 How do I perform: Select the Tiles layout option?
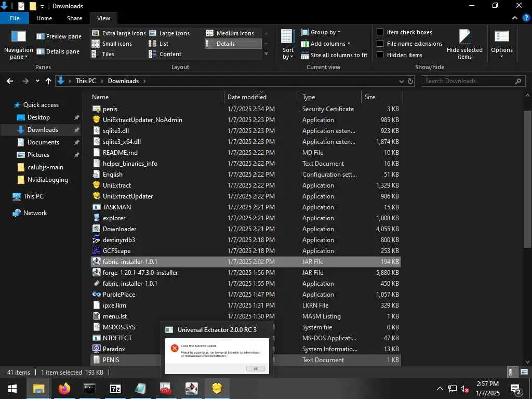click(103, 54)
